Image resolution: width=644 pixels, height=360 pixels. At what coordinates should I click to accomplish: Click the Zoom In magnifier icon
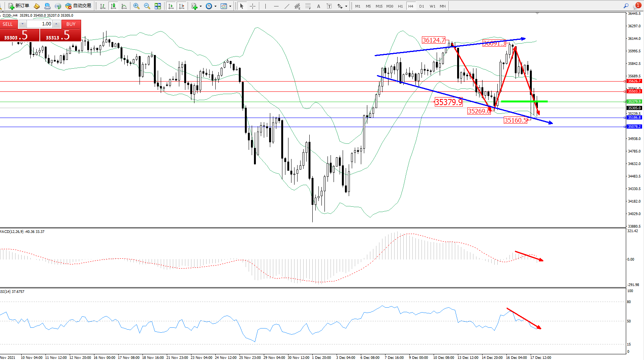click(x=136, y=6)
